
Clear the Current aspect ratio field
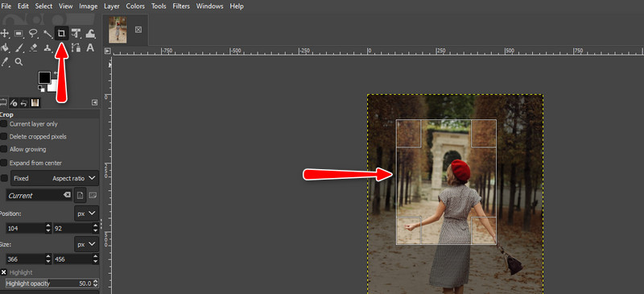(x=67, y=195)
